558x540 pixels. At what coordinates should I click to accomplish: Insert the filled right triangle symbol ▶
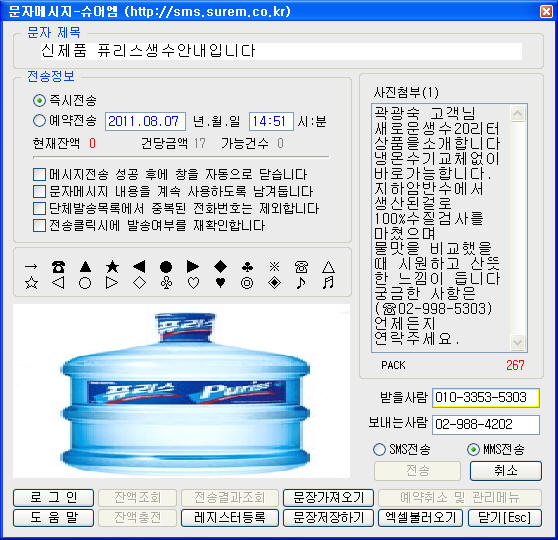[193, 266]
